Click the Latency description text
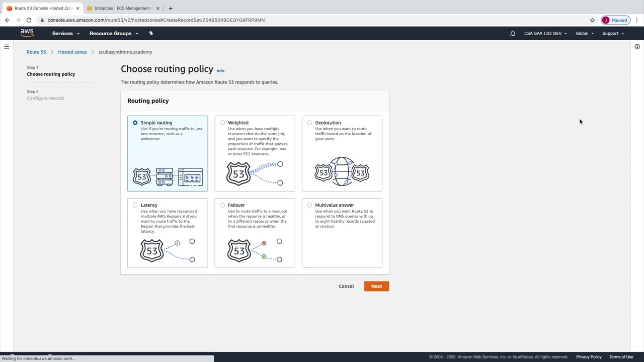Viewport: 644px width, 362px height. (170, 221)
